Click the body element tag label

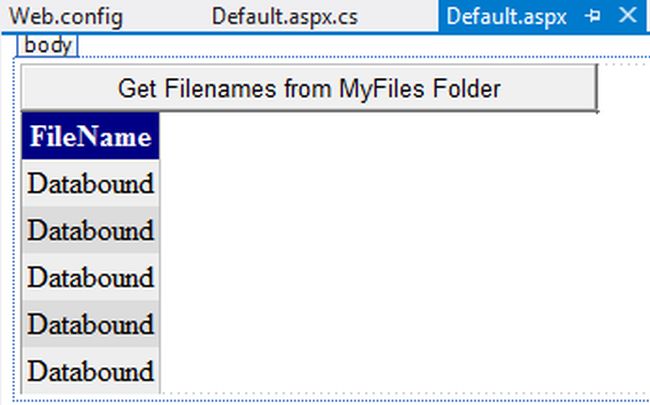point(47,46)
